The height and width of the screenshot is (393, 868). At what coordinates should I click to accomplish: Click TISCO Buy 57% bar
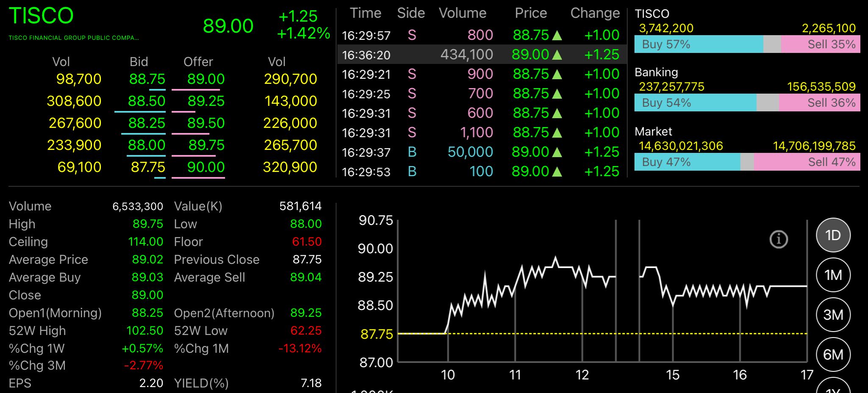coord(699,44)
